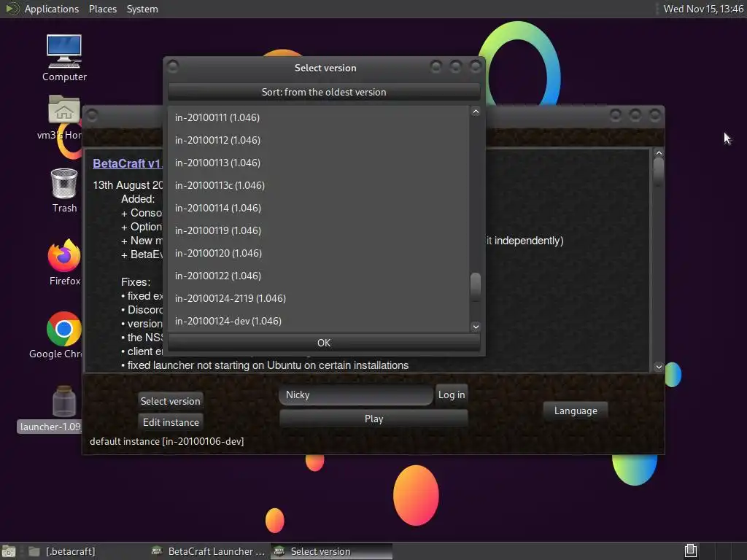Click changelog scroll-down arrow in launcher
The width and height of the screenshot is (747, 560).
point(659,367)
